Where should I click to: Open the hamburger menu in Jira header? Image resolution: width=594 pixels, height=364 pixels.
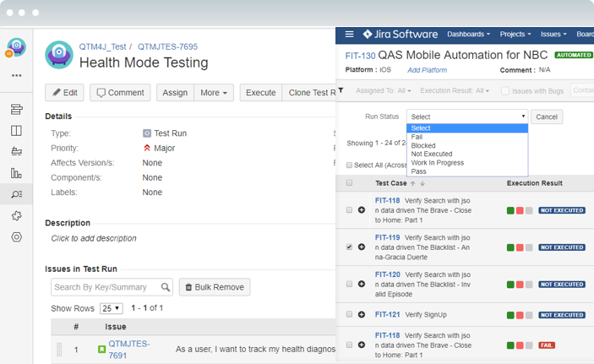click(x=349, y=35)
